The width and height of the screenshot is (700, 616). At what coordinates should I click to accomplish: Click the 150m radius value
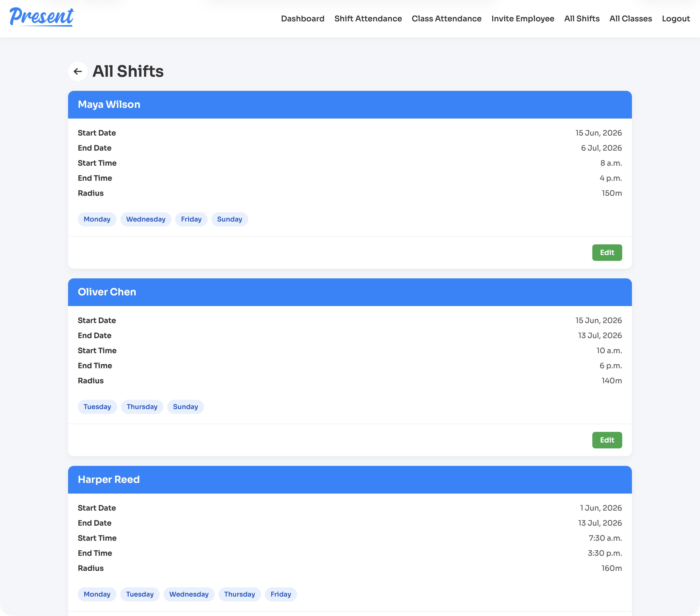click(x=612, y=193)
